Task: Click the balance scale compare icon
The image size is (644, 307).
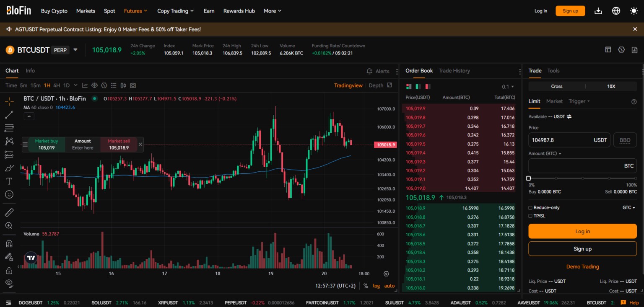Action: coord(95,85)
